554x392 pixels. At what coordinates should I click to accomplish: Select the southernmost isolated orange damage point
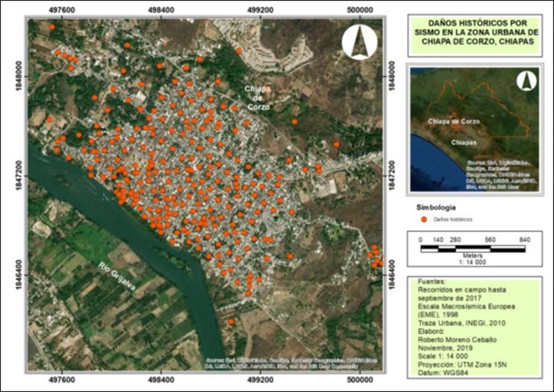pos(231,321)
